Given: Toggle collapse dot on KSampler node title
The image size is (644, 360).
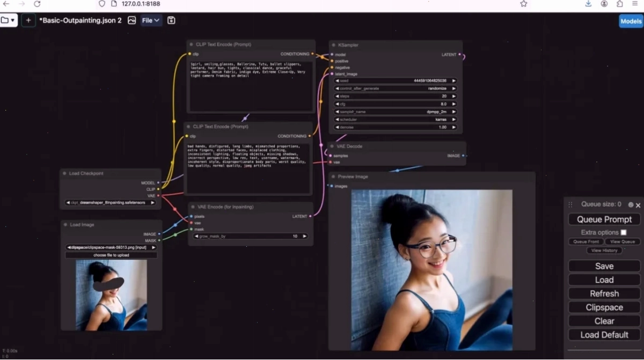Looking at the screenshot, I should coord(333,45).
